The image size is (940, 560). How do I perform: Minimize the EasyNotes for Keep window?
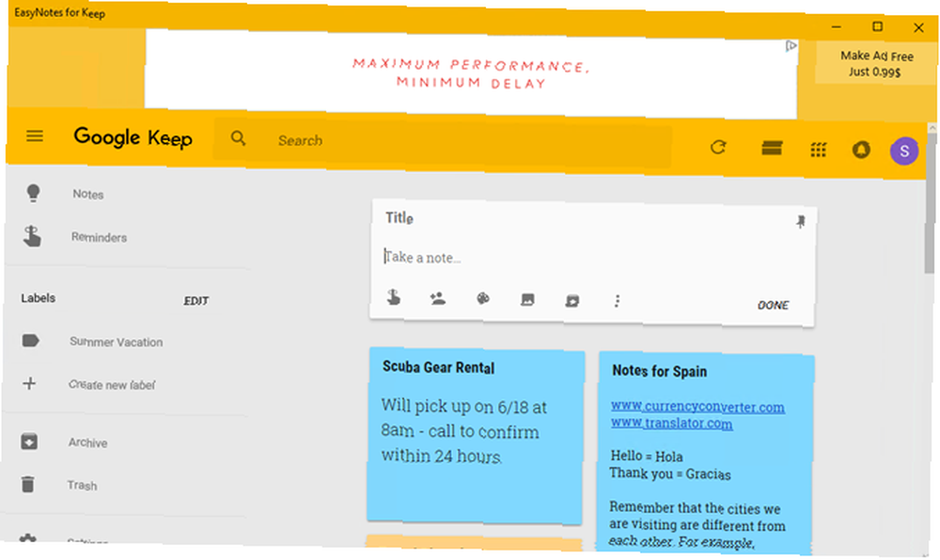click(x=837, y=27)
